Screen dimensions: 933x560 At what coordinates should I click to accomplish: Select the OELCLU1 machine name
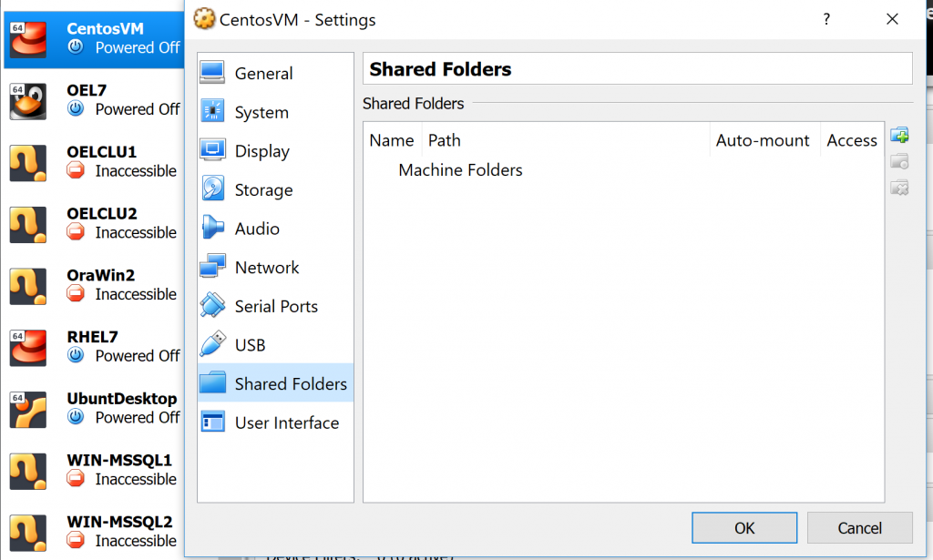(102, 151)
